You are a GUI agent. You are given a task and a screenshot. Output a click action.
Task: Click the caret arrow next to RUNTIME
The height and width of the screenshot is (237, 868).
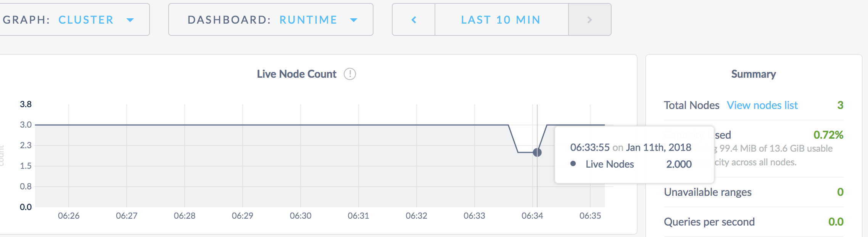pyautogui.click(x=353, y=20)
